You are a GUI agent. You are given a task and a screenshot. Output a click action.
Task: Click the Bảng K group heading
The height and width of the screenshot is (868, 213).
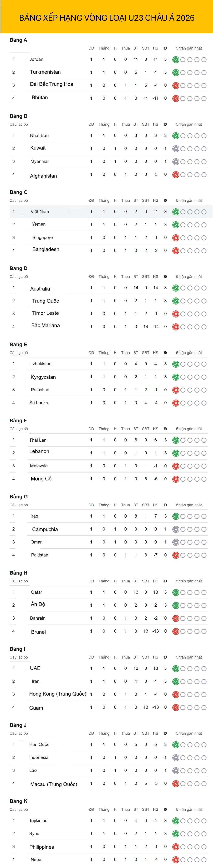pos(19,801)
